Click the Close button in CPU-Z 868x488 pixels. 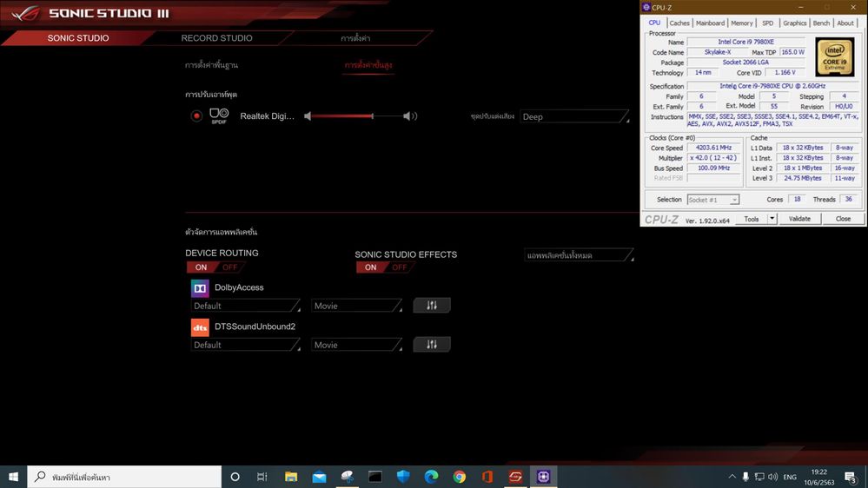pyautogui.click(x=843, y=219)
